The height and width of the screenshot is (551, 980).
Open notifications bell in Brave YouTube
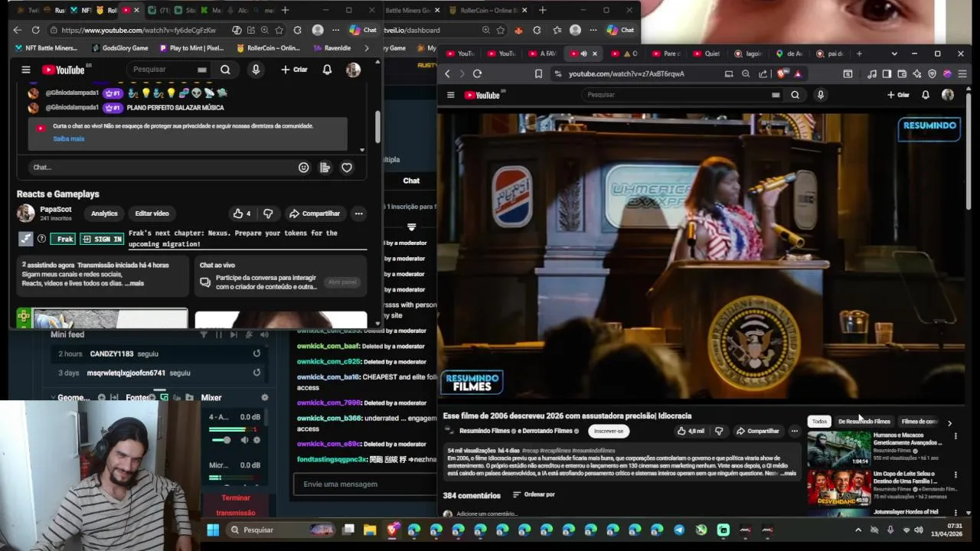925,95
